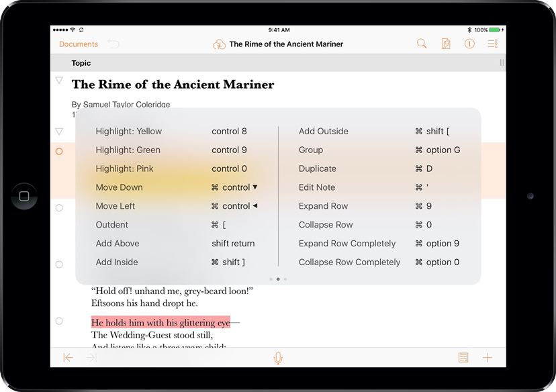Open the contents list menu icon
This screenshot has width=556, height=392.
tap(492, 44)
